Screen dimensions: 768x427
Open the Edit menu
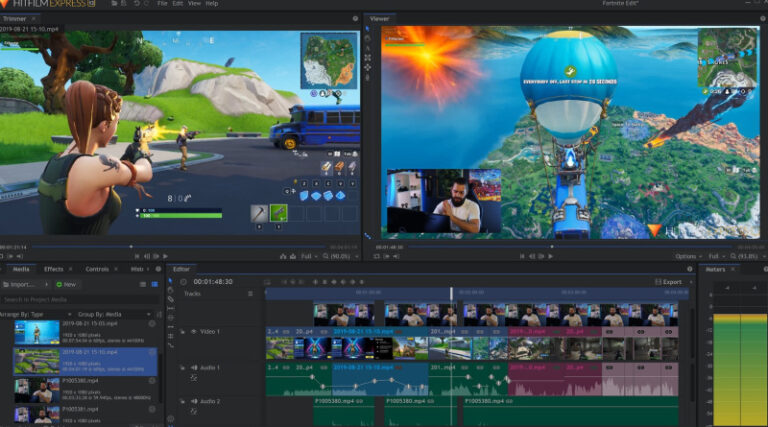click(x=178, y=3)
